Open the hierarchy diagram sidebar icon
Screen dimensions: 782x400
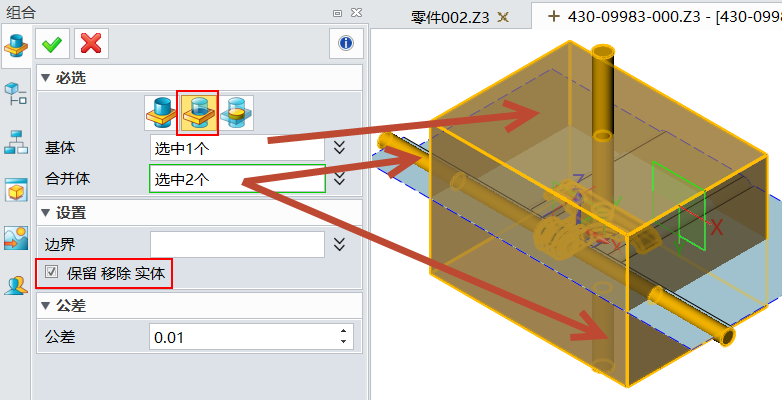tap(16, 142)
